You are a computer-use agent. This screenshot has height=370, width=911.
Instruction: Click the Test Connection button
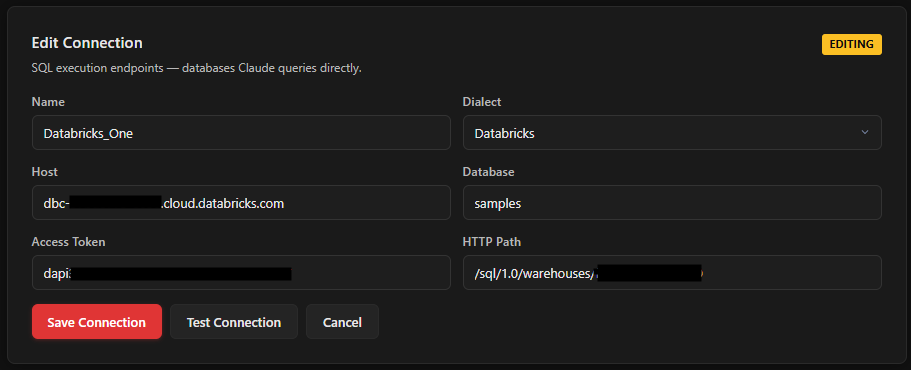234,322
